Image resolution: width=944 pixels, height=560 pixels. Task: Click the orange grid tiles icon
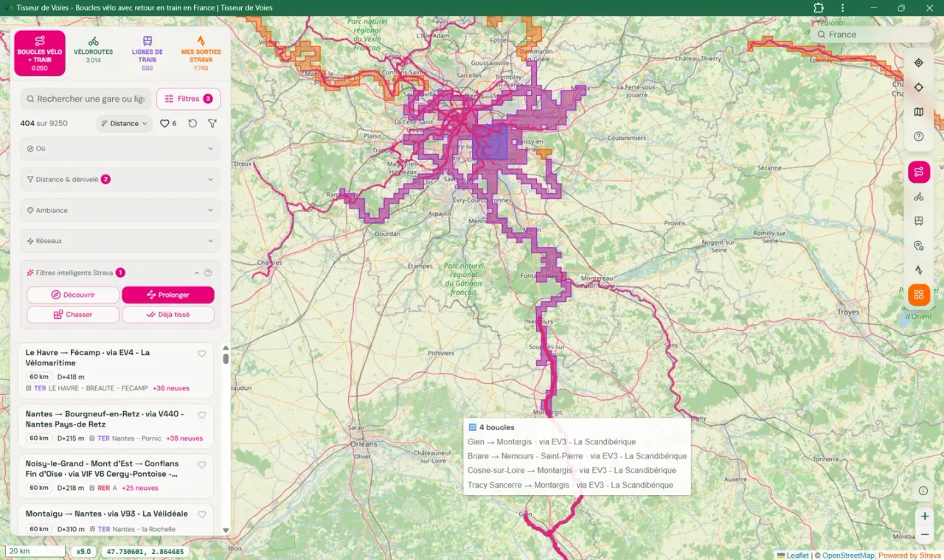tap(919, 295)
